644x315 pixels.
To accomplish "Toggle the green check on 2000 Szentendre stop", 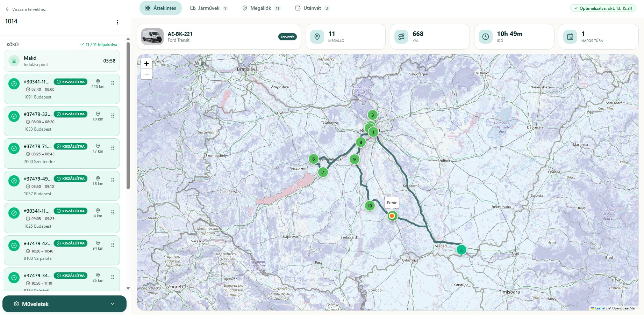I will click(14, 148).
